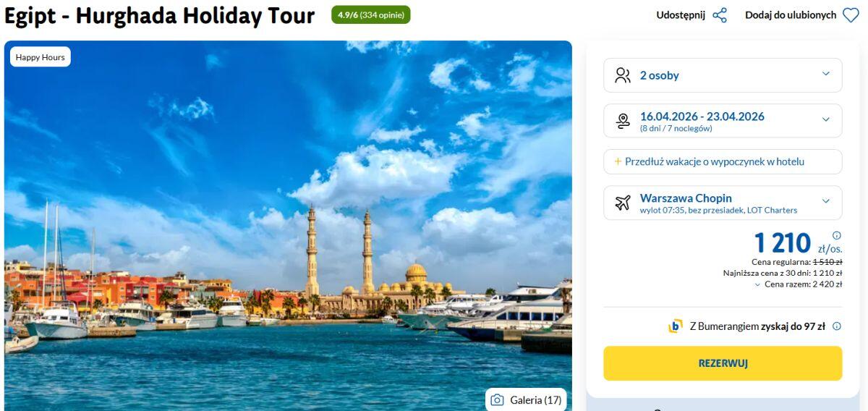Expand the 2 osoby travelers dropdown

tap(826, 74)
